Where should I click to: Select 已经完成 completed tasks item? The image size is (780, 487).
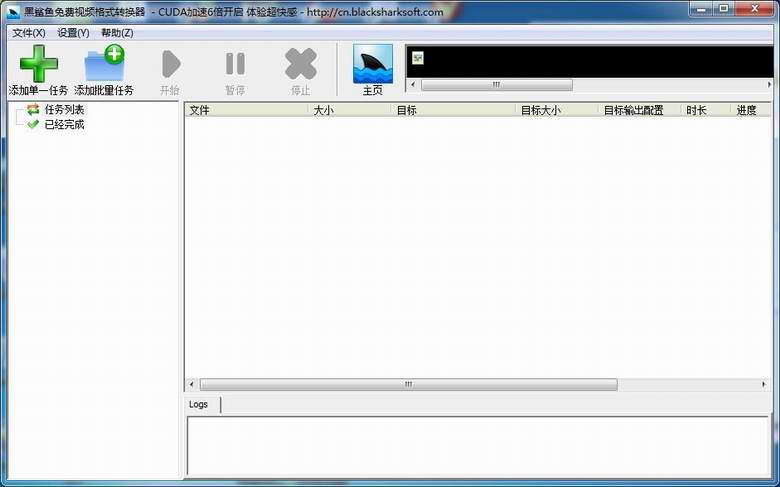pyautogui.click(x=64, y=124)
